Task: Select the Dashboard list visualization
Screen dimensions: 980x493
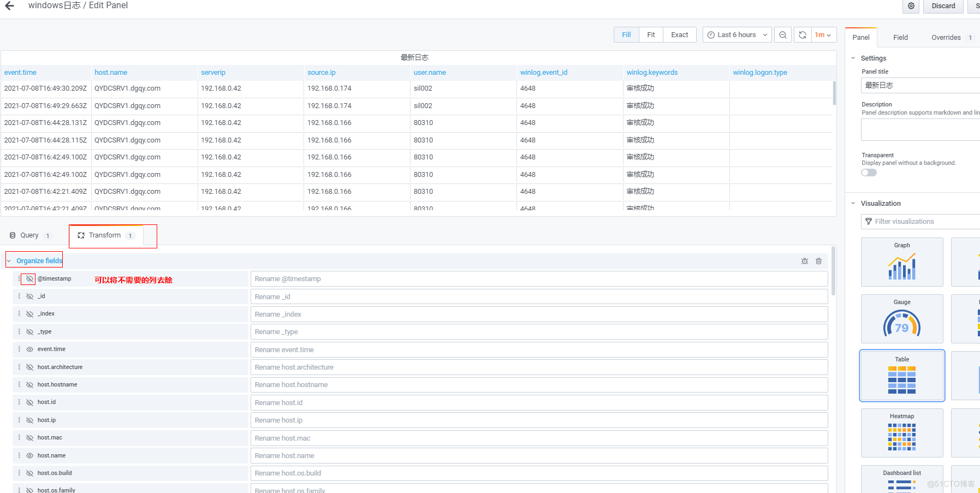Action: pos(902,479)
